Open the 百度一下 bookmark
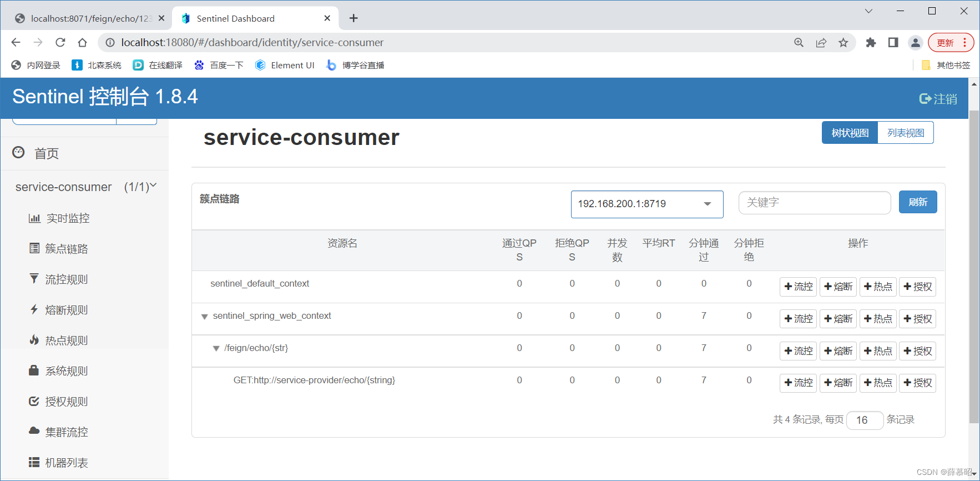Image resolution: width=980 pixels, height=481 pixels. click(219, 65)
